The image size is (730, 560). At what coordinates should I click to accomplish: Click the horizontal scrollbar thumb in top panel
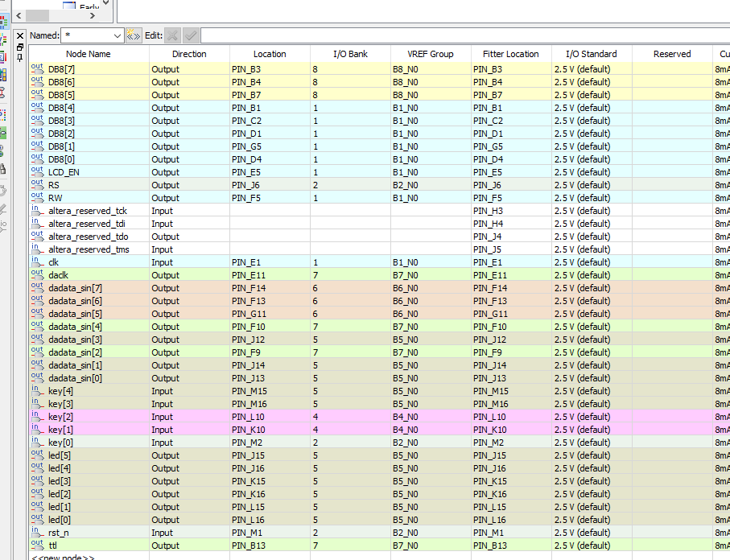[37, 15]
